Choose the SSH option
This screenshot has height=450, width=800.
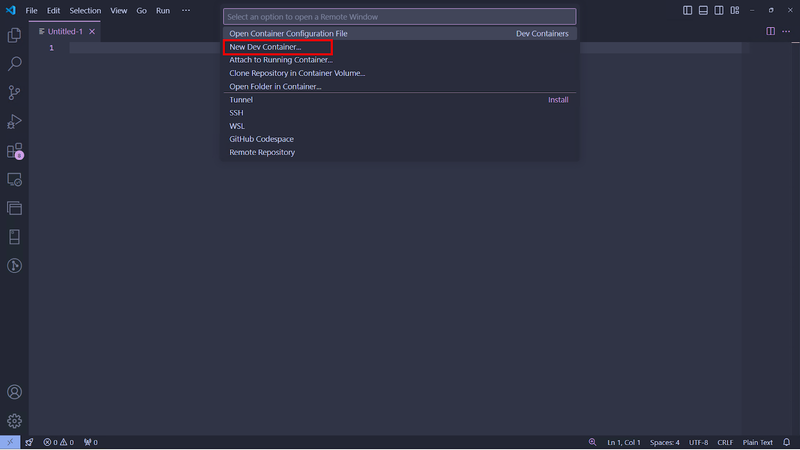400,113
